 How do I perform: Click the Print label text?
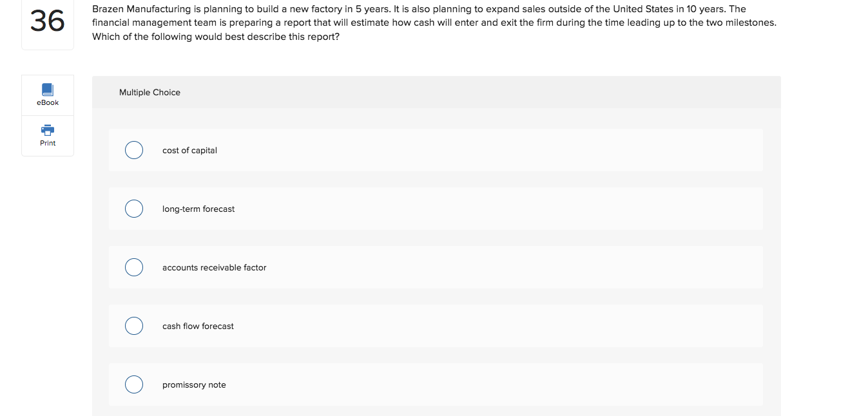click(47, 142)
